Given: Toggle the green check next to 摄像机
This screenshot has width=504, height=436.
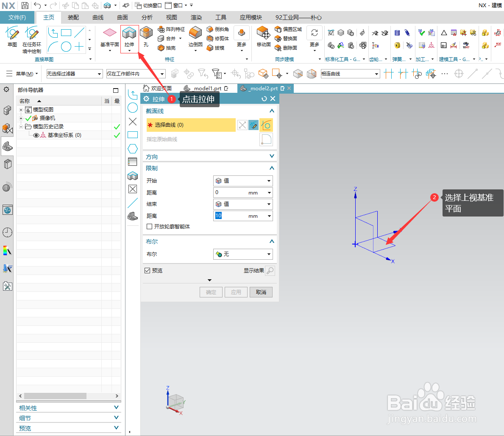Looking at the screenshot, I should point(28,118).
